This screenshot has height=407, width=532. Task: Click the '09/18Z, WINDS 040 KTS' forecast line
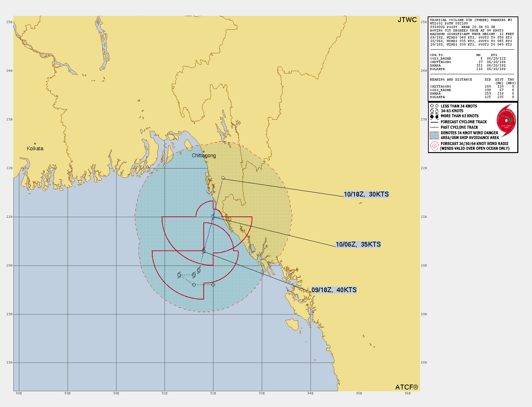(x=471, y=37)
